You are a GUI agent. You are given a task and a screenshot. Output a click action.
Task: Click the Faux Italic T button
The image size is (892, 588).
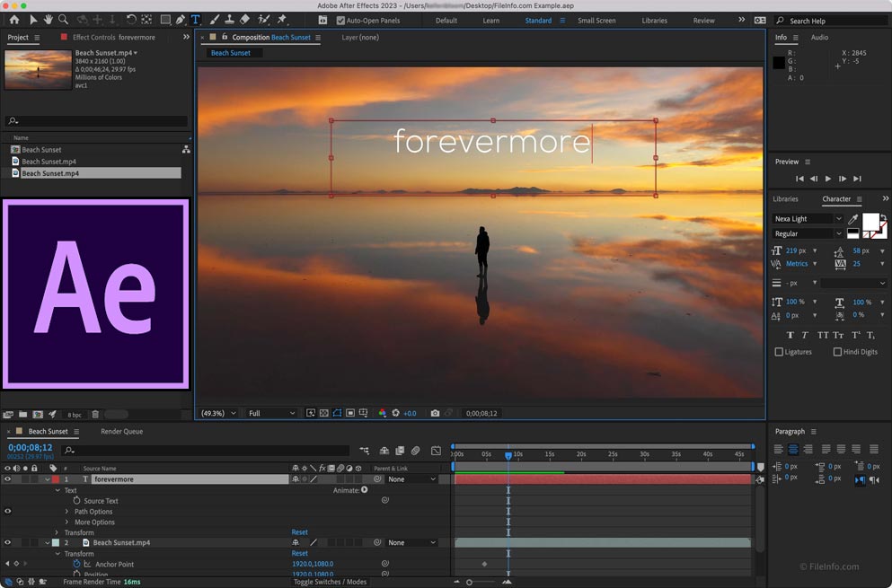tap(805, 335)
